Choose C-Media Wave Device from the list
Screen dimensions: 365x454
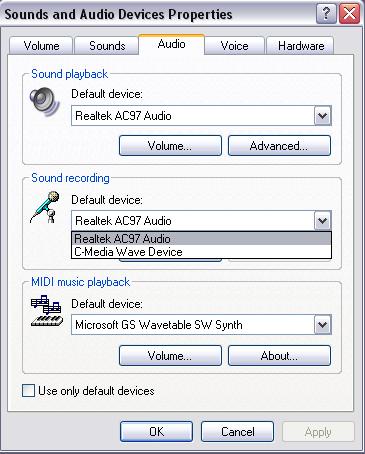(201, 252)
